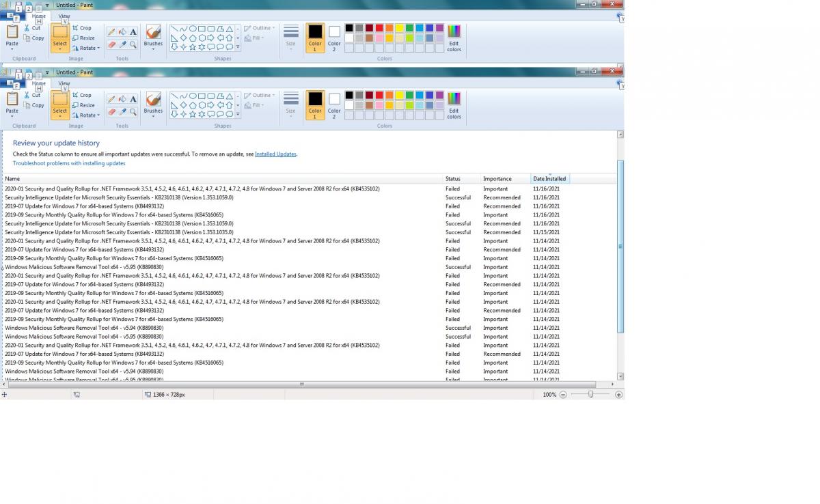Click the canvas horizontal scrollbar
820x504 pixels.
click(x=301, y=384)
